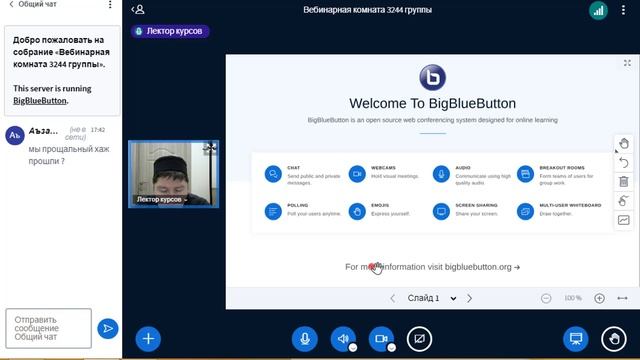Screen dimensions: 640x360
Task: Zoom in the presentation
Action: point(599,298)
